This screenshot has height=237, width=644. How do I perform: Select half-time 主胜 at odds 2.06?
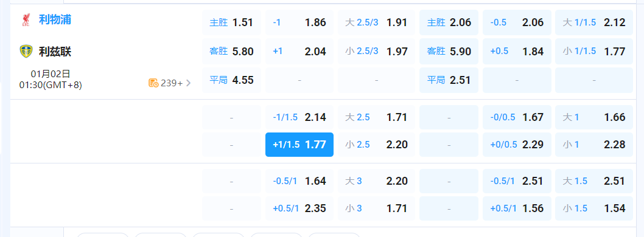coord(449,22)
